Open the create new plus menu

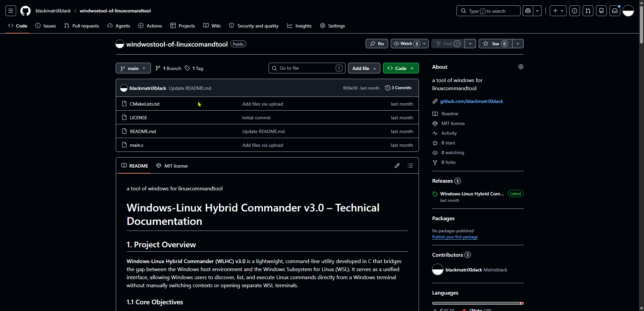pyautogui.click(x=558, y=11)
